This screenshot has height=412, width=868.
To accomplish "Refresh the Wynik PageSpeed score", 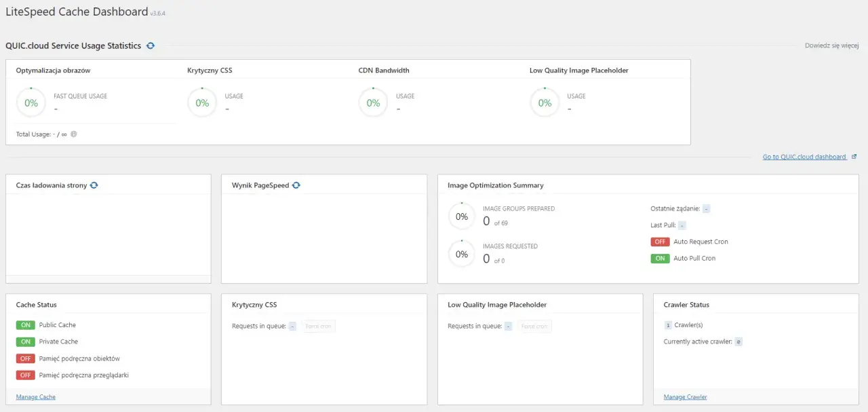I will [x=296, y=185].
